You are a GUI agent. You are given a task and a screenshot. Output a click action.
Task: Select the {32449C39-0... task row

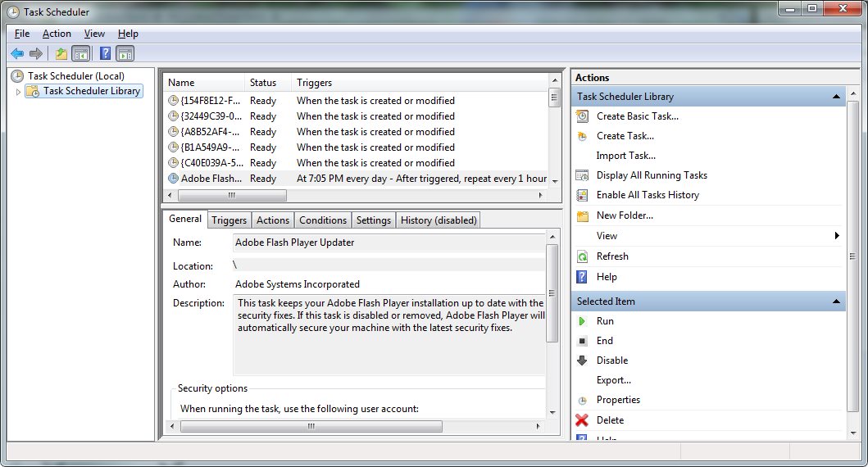357,116
